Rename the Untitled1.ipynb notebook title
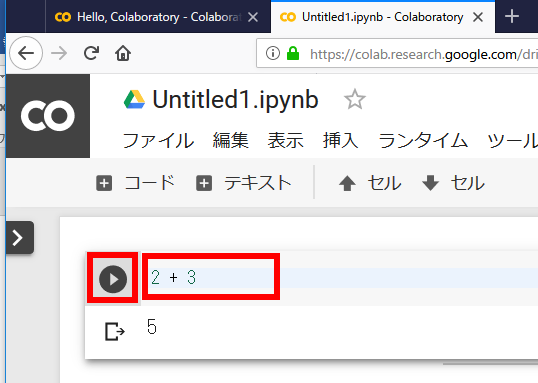The height and width of the screenshot is (383, 538). 235,100
